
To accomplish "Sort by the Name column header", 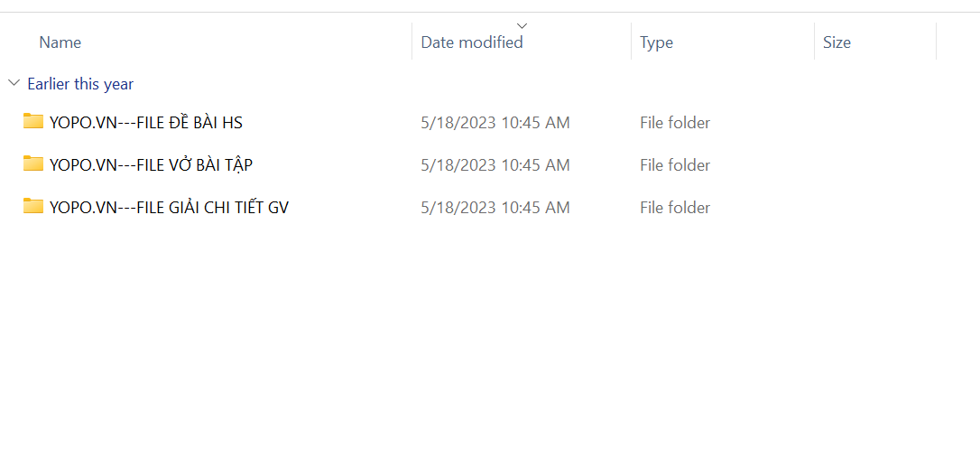I will click(60, 42).
